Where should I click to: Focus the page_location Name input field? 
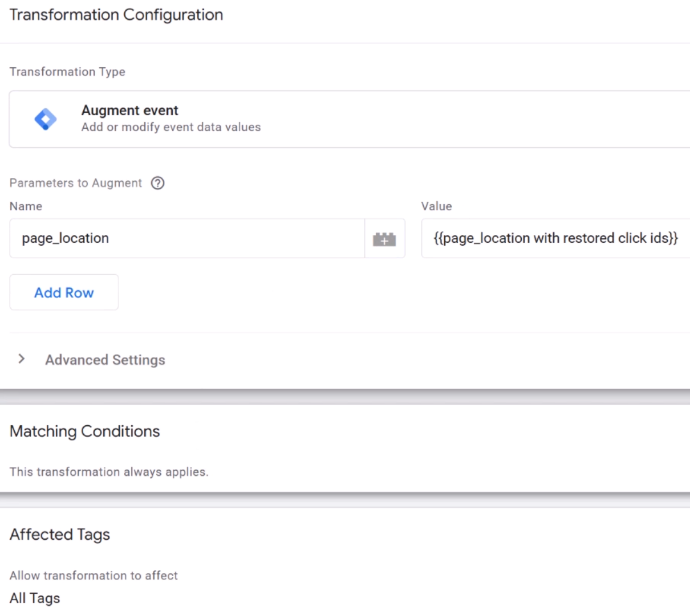click(x=187, y=238)
